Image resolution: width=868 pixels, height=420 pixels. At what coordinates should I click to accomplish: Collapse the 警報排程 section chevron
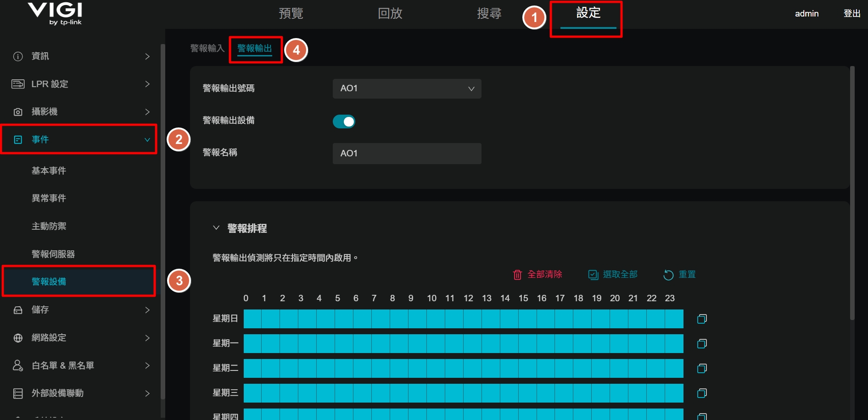(216, 228)
